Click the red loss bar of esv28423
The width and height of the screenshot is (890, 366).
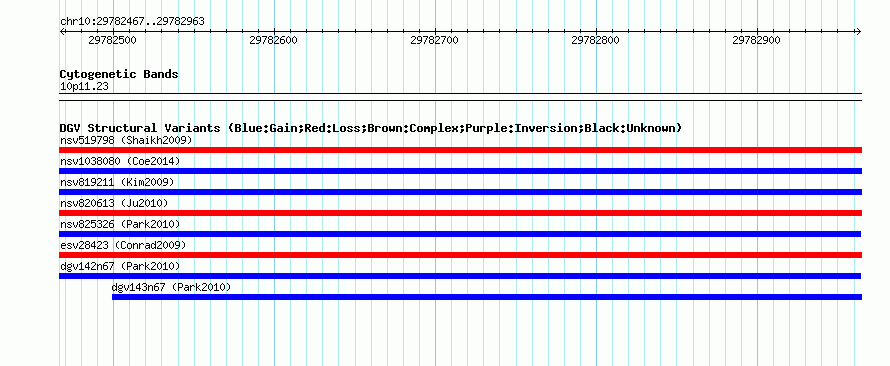point(460,255)
